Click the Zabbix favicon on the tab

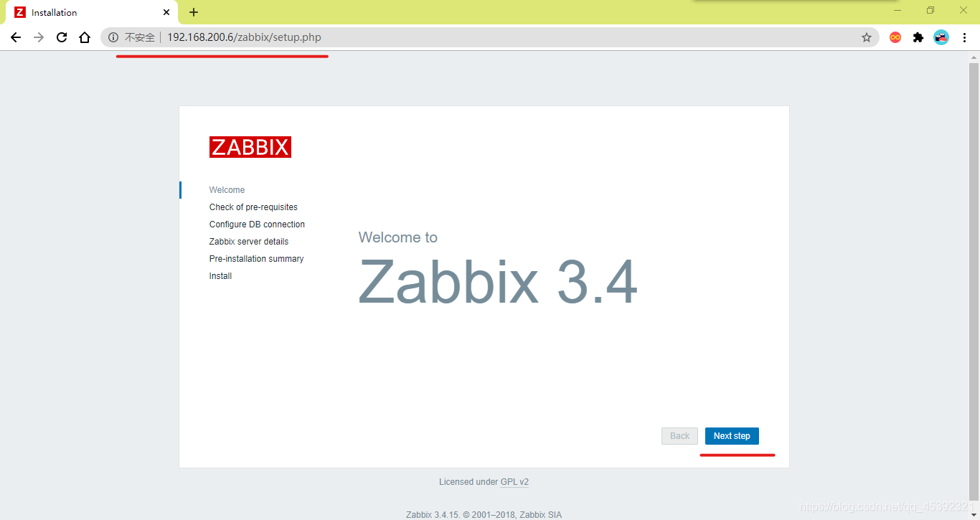click(20, 12)
